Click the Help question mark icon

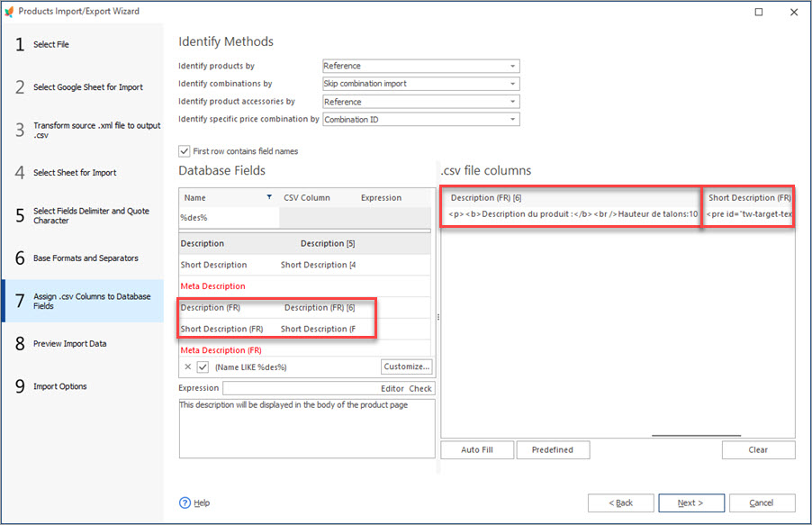(x=185, y=502)
